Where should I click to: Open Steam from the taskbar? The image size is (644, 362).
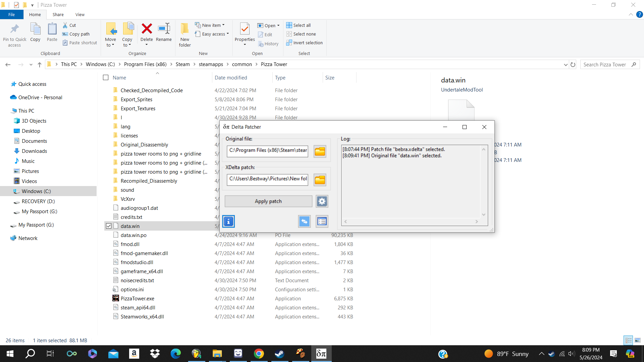click(279, 354)
